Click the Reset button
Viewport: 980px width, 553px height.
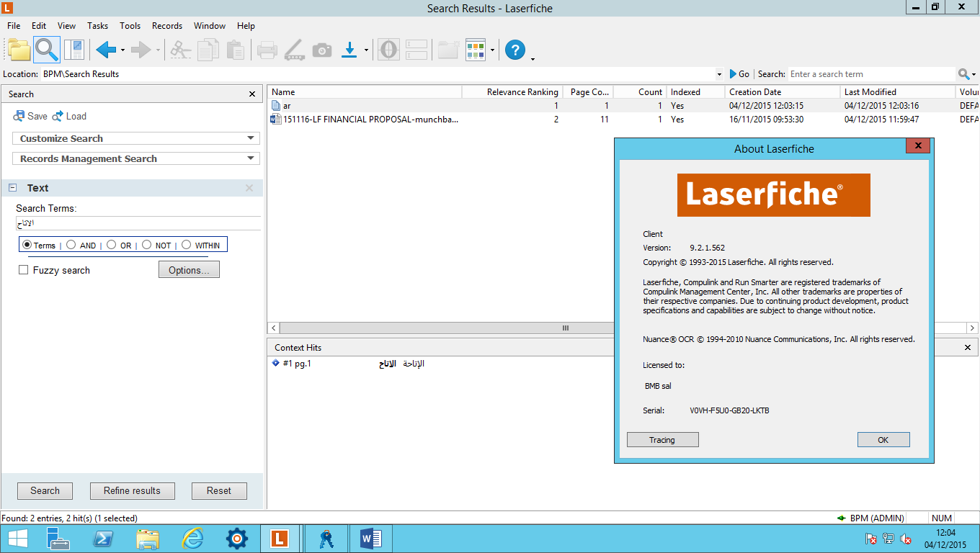click(219, 490)
